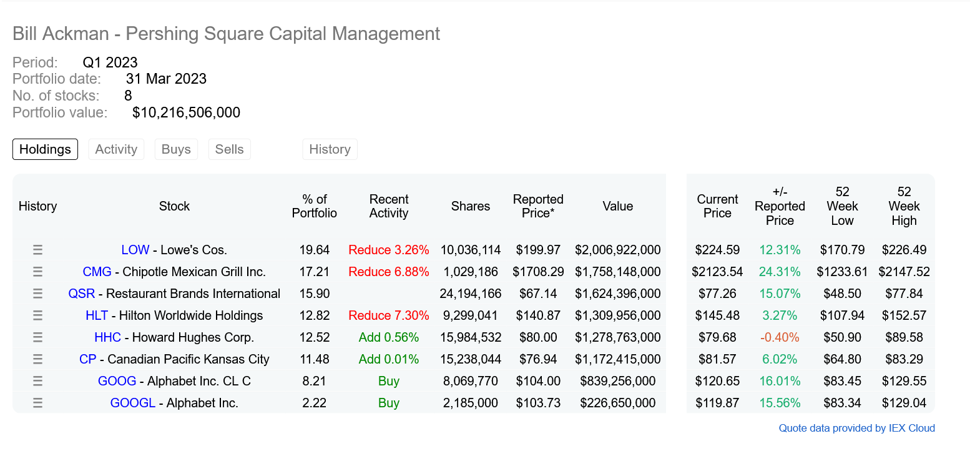Select the $839,256,000 value cell
This screenshot has width=980, height=456.
coord(618,381)
